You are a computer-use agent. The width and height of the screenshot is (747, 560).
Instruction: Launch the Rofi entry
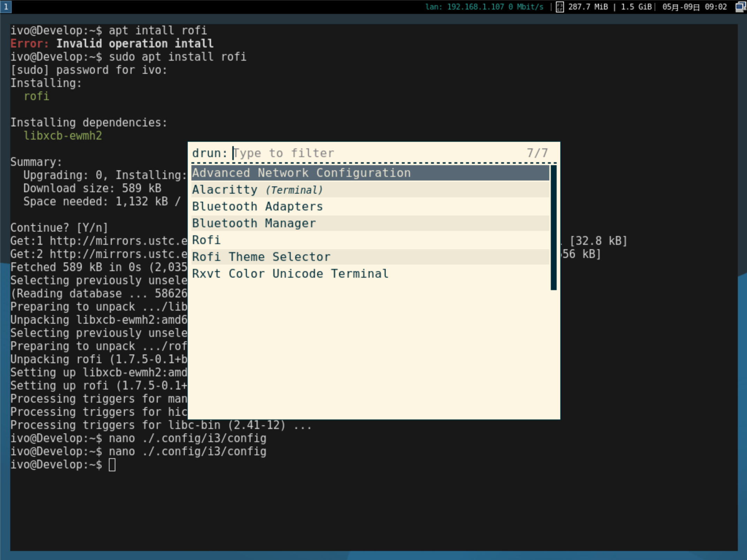(x=370, y=240)
